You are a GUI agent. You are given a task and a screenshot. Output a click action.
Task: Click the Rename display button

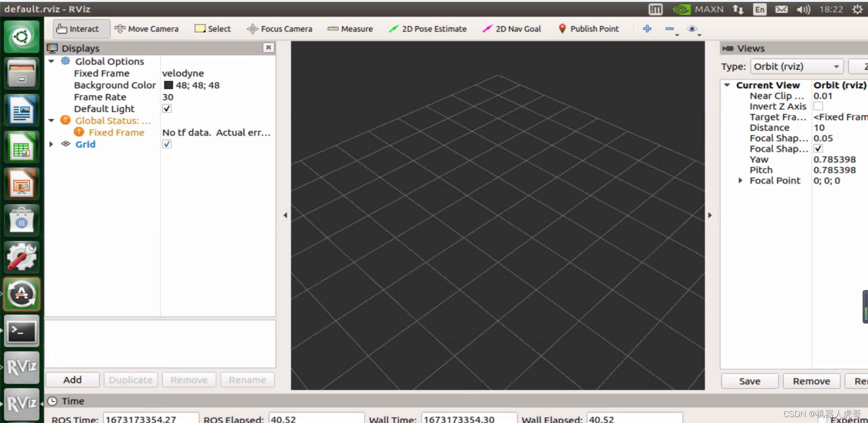[247, 380]
